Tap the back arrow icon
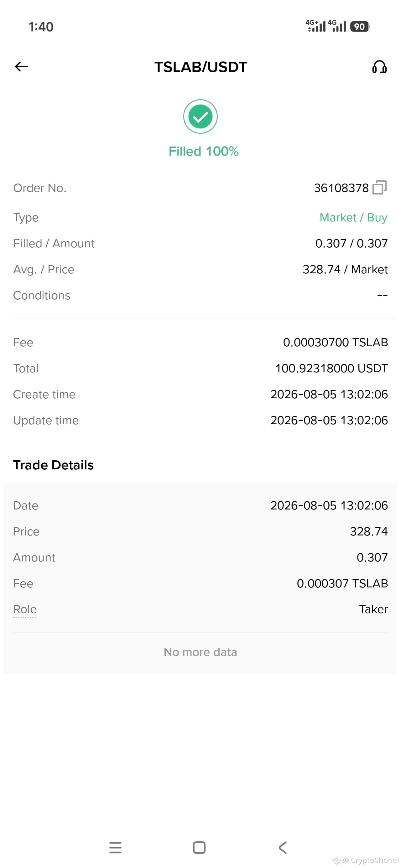 point(21,66)
